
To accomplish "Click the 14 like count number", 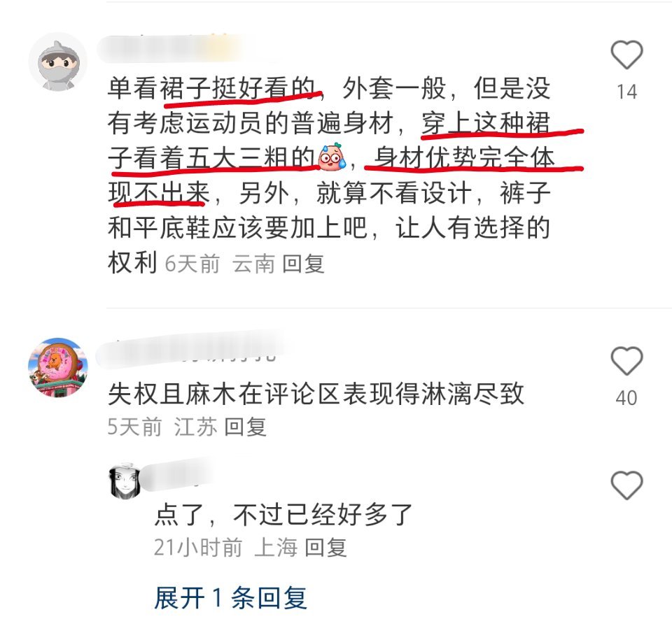I will coord(626,92).
